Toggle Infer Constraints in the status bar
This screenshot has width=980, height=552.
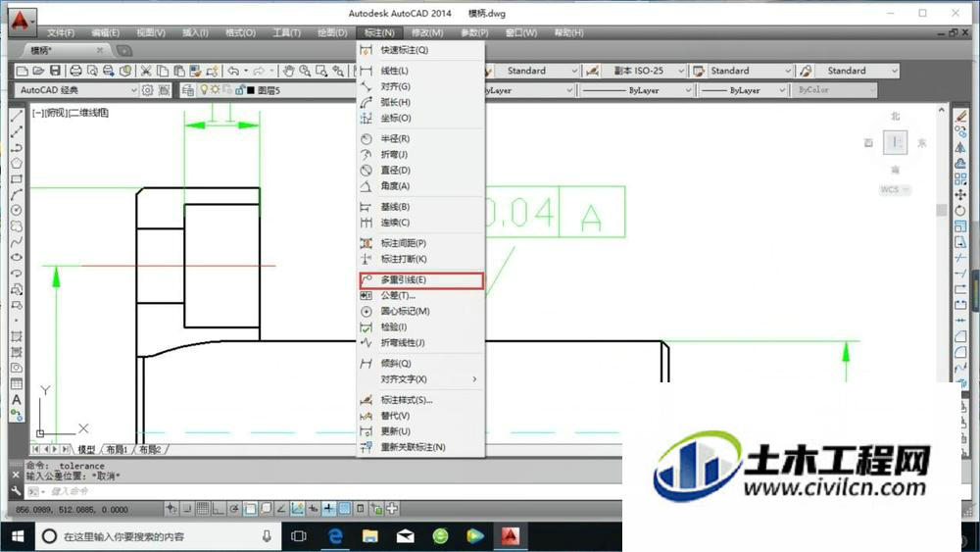tap(171, 509)
